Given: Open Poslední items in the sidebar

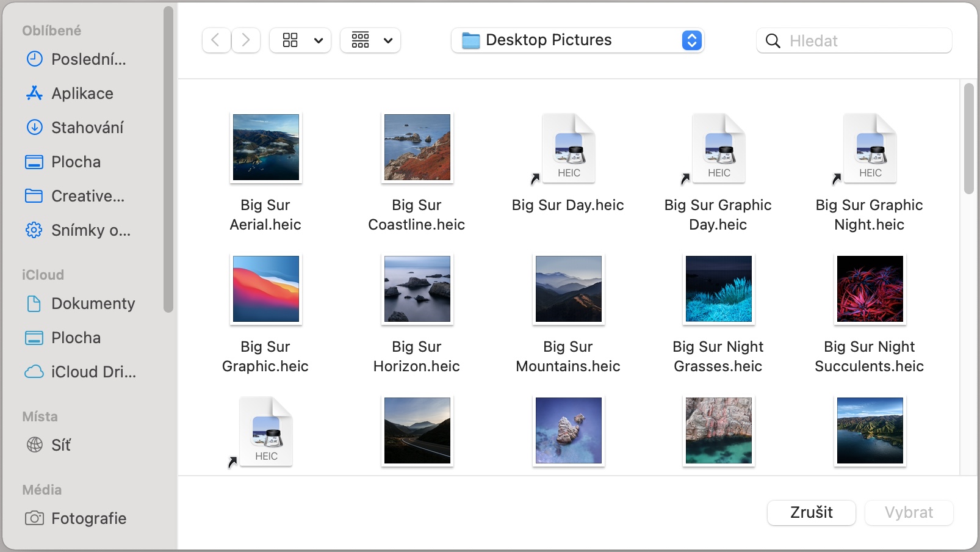Looking at the screenshot, I should 88,59.
